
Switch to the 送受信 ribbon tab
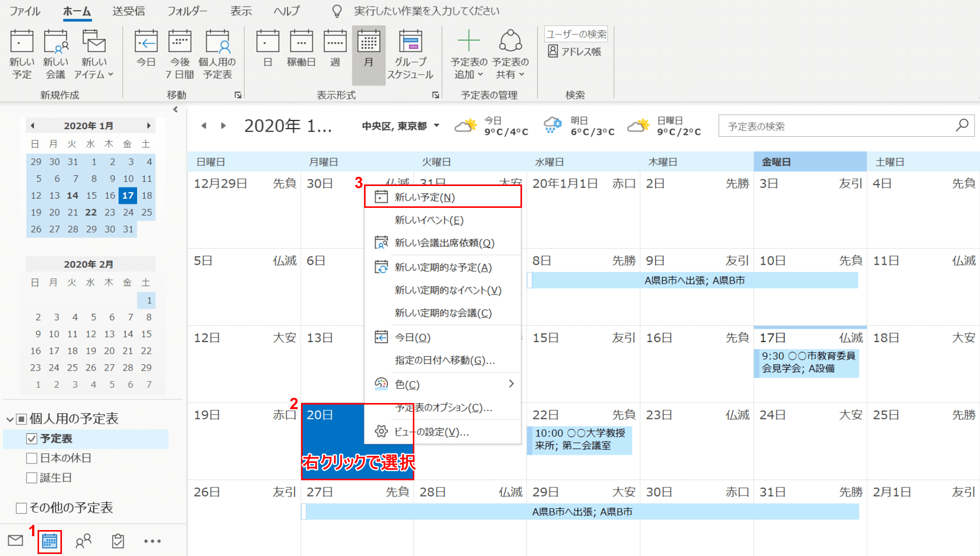(x=128, y=11)
